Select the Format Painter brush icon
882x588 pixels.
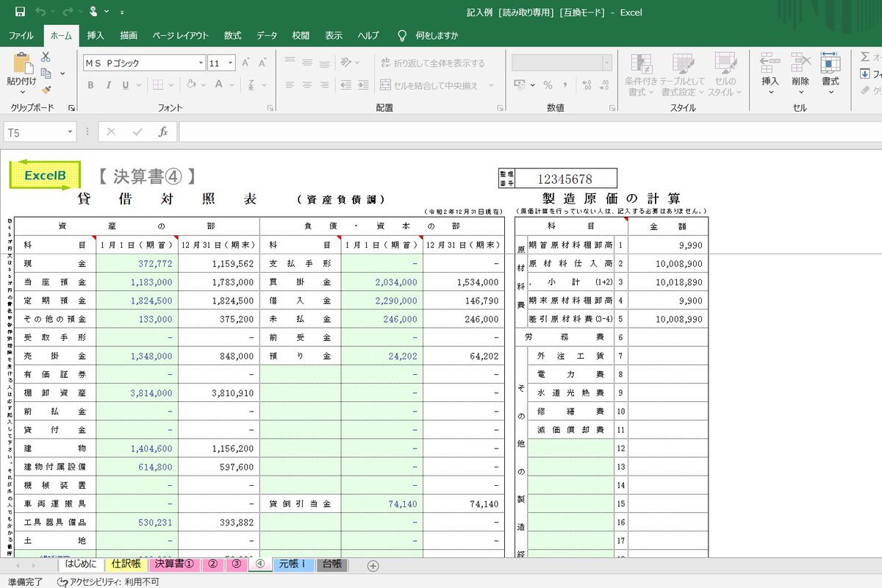46,90
